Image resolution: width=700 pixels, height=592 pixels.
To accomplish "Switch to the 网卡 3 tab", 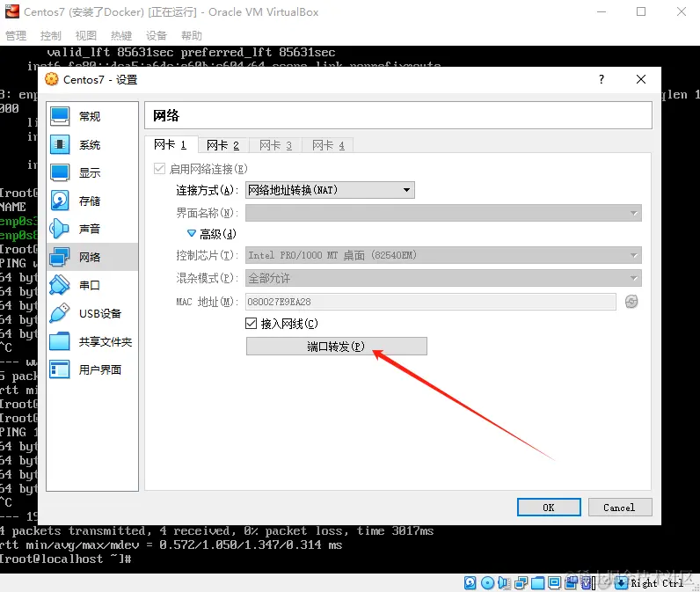I will (275, 145).
